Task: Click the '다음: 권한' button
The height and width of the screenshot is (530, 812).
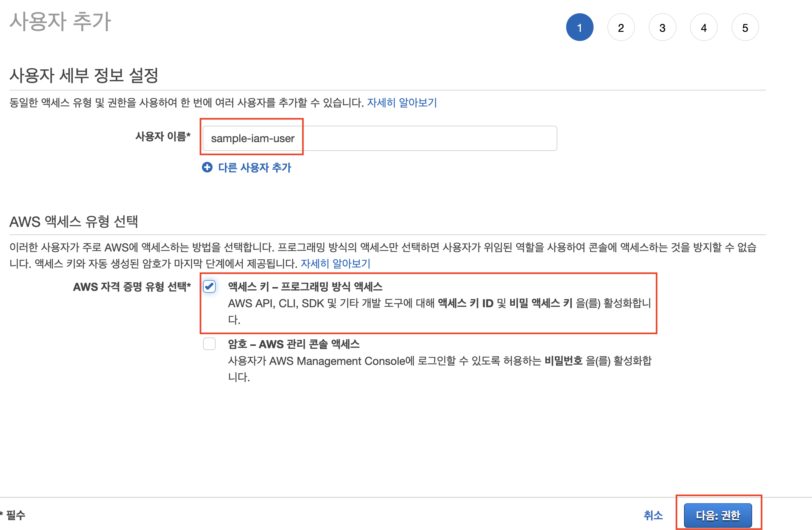Action: (x=718, y=515)
